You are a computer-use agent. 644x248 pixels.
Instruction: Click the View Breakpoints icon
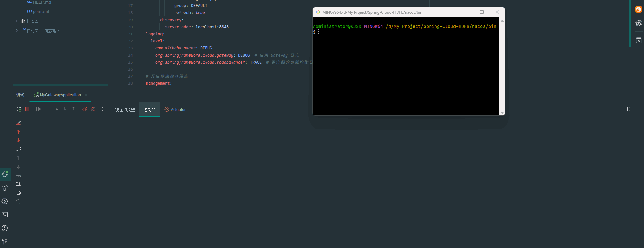(85, 109)
